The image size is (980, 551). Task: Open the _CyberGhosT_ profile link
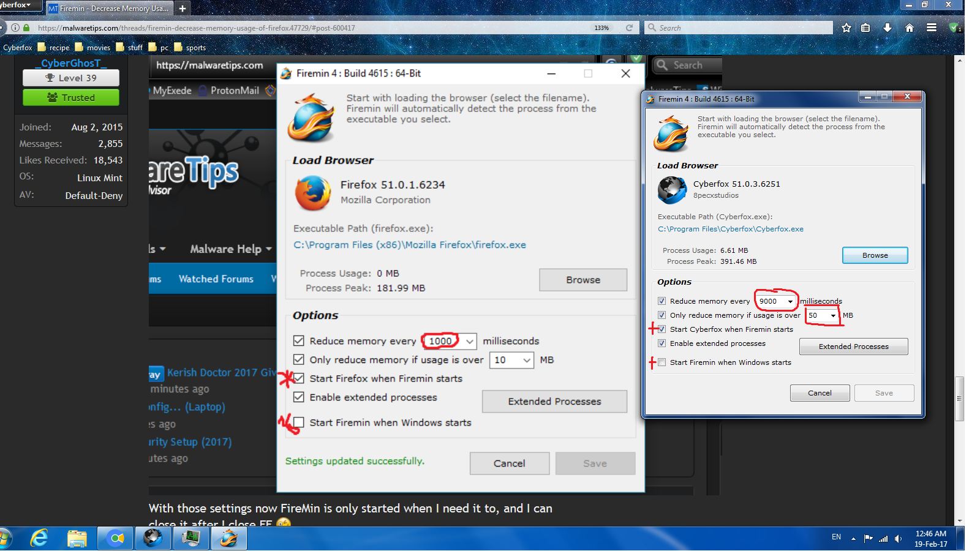71,63
